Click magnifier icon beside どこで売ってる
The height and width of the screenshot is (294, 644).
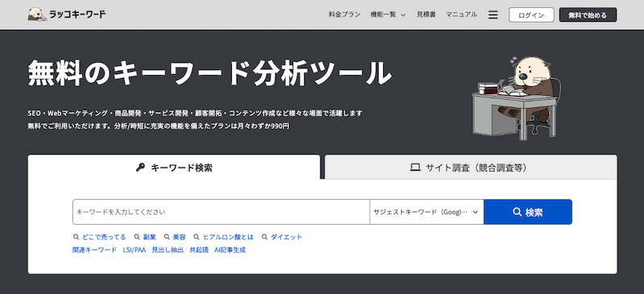[x=76, y=237]
